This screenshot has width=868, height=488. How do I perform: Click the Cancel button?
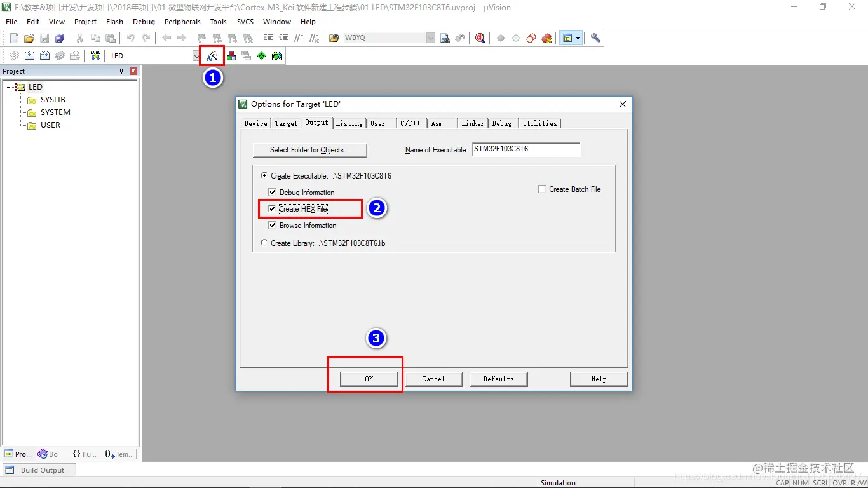tap(433, 379)
